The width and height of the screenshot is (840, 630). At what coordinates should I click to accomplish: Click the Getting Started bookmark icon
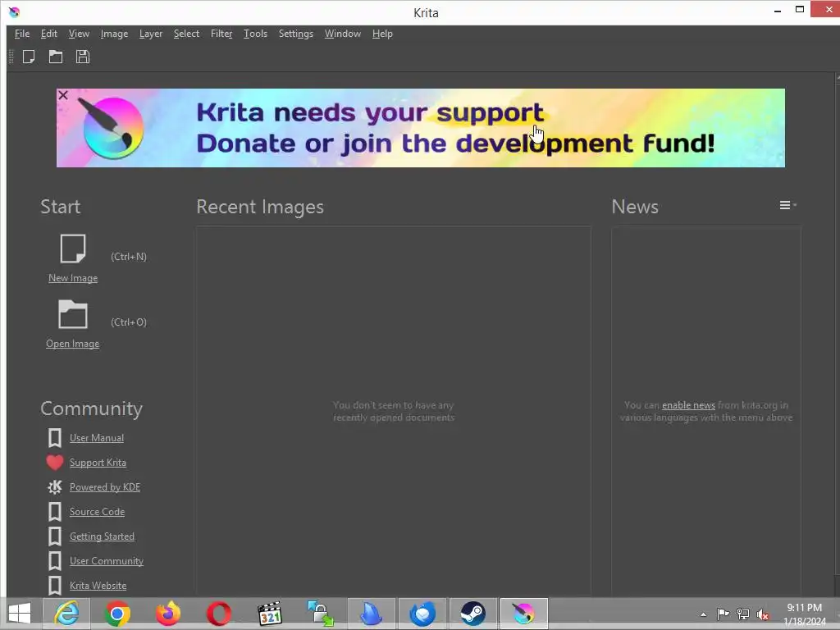coord(55,536)
